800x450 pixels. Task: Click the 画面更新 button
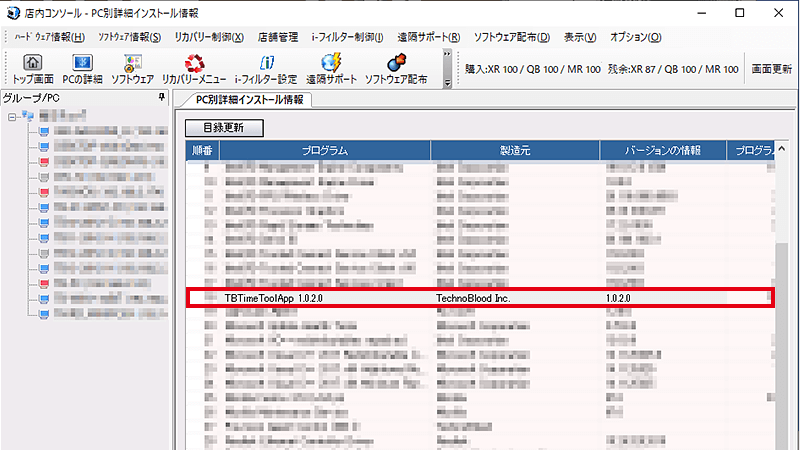coord(771,69)
